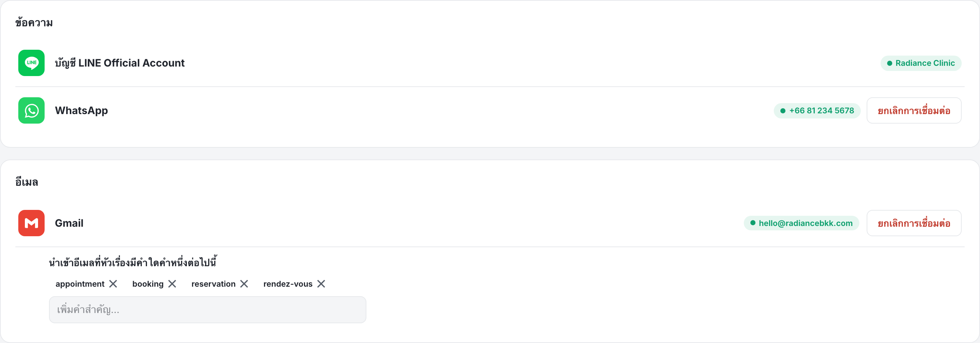Click the LINE app icon
This screenshot has width=980, height=343.
click(x=31, y=63)
